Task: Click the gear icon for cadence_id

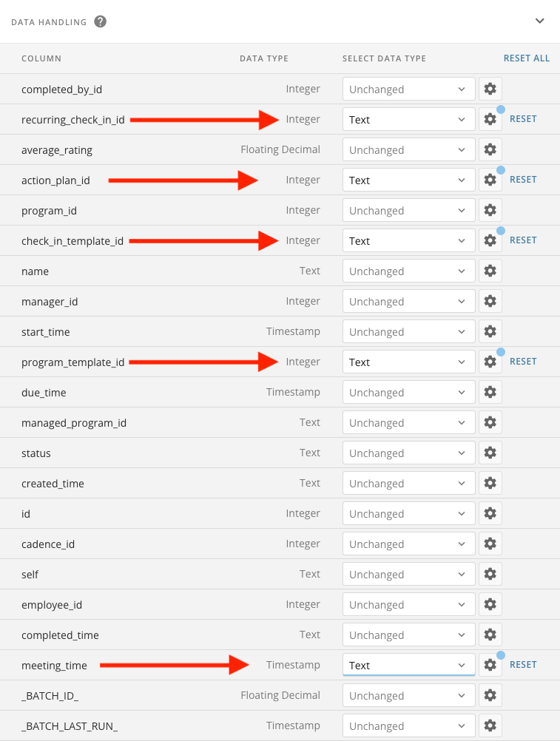Action: point(490,544)
